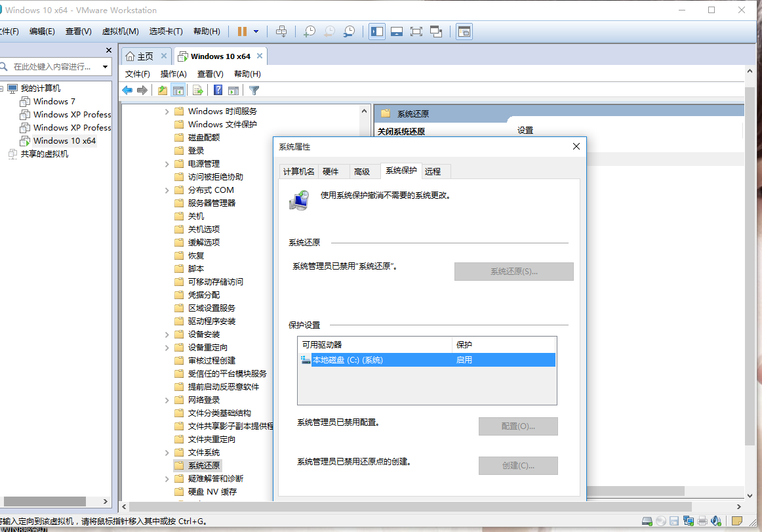Select the 可移动存储访问 folder

(x=209, y=282)
